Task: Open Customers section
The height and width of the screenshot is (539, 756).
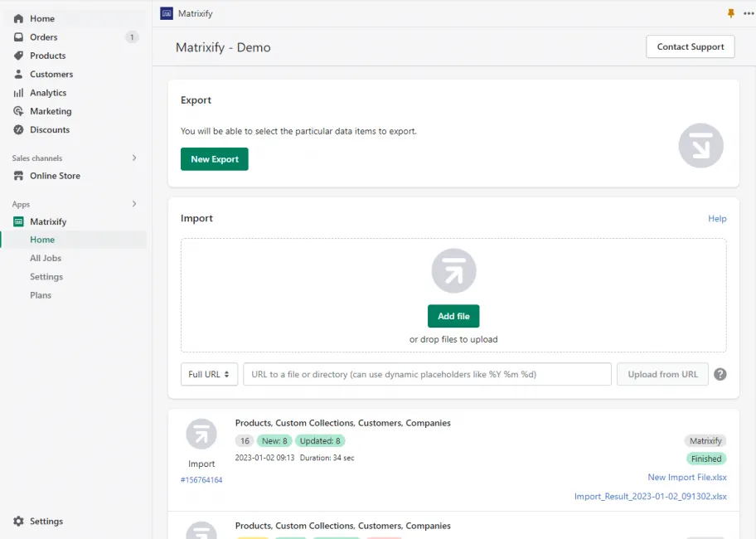Action: click(x=51, y=75)
